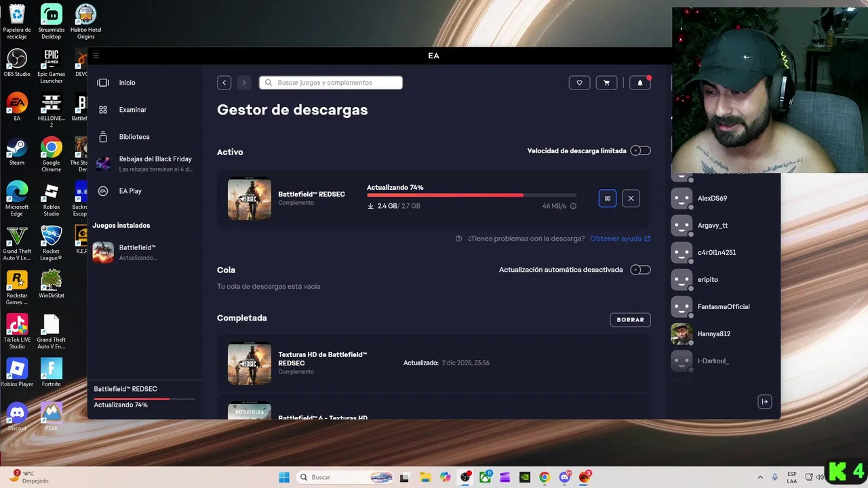Open the wishlist heart icon
Viewport: 868px width, 488px height.
click(579, 83)
